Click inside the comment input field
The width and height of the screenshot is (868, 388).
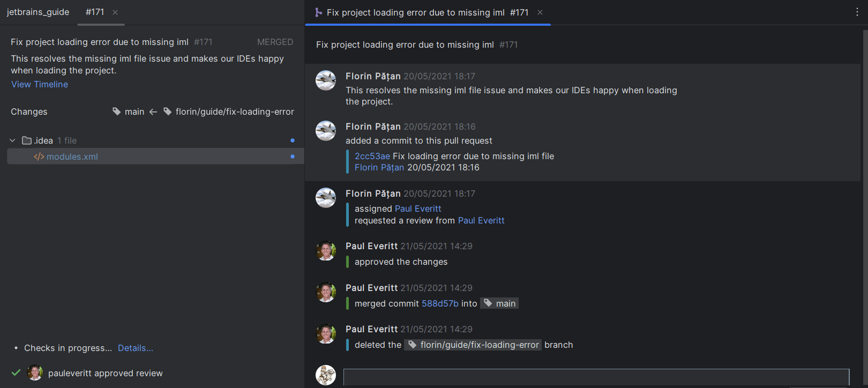coord(596,377)
